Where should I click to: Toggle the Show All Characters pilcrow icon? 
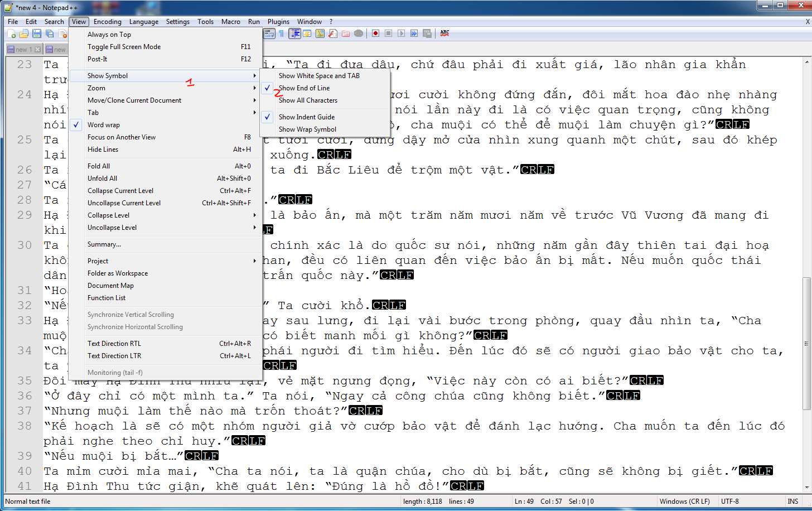pyautogui.click(x=282, y=33)
